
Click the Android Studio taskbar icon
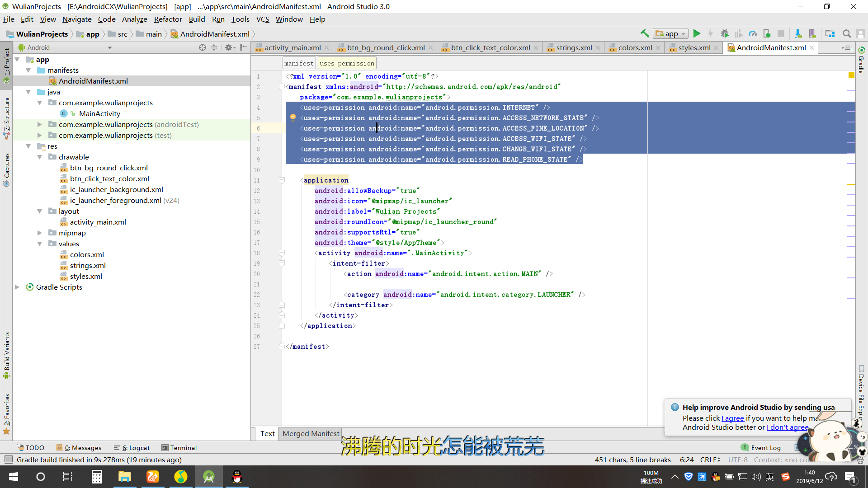tap(209, 477)
